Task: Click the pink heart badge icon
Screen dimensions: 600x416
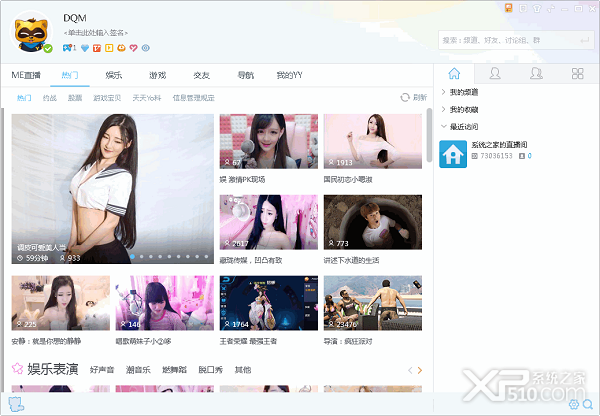Action: (x=133, y=48)
